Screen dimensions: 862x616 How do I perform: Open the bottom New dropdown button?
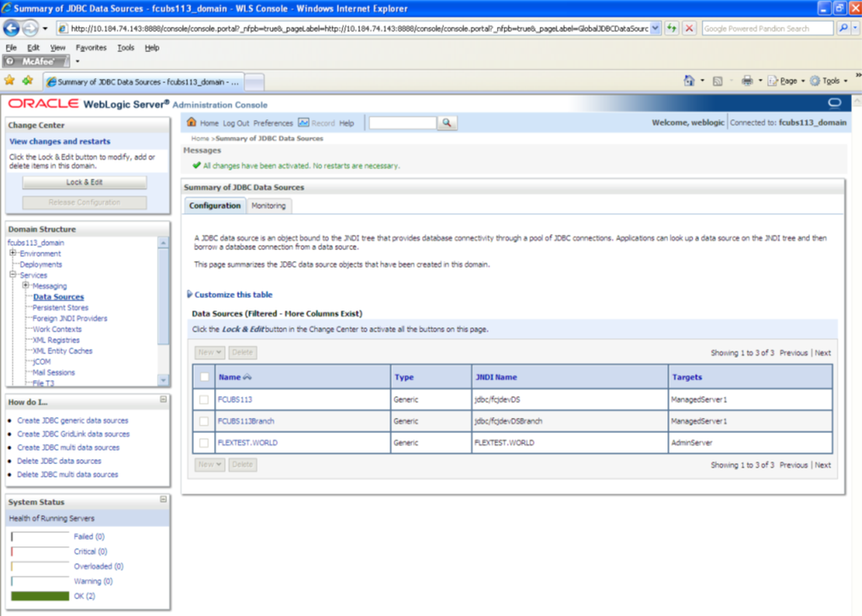210,464
